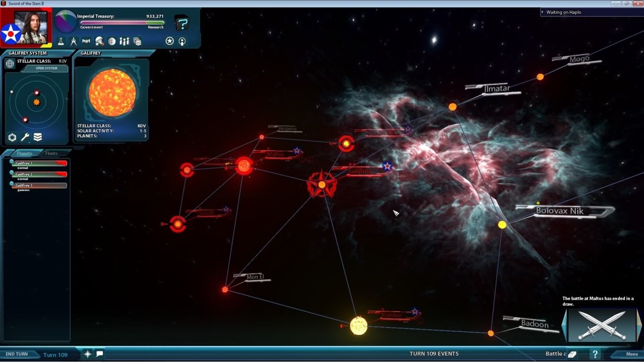Screen dimensions: 644x362
Task: Click the wireframe globe icon beside Stellar Class
Action: pos(10,63)
